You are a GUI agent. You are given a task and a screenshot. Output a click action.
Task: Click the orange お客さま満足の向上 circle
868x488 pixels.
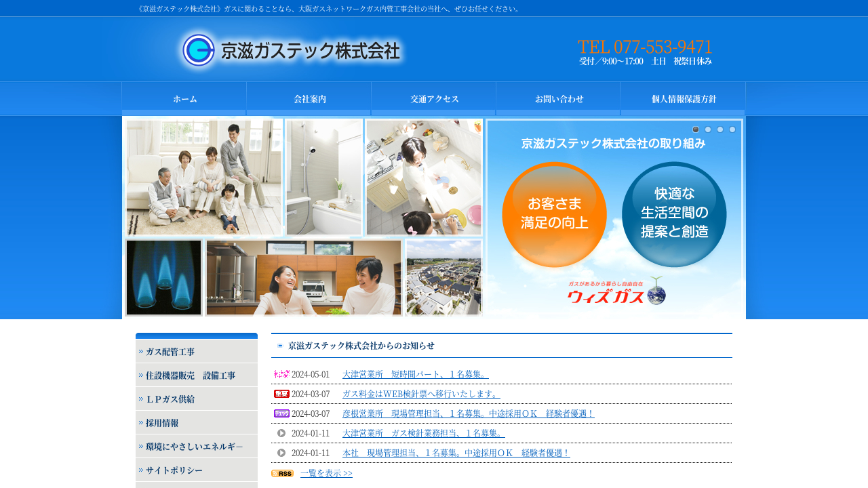click(554, 214)
